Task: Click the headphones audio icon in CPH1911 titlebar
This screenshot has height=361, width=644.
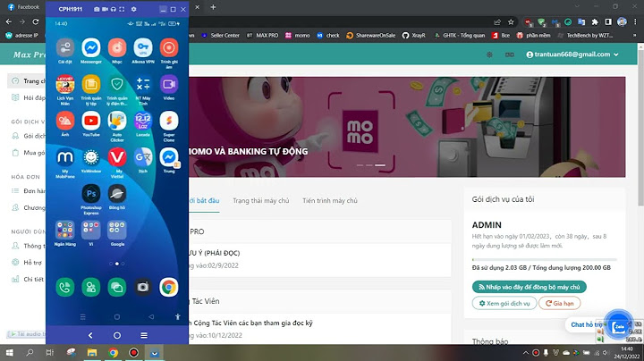Action: [114, 9]
